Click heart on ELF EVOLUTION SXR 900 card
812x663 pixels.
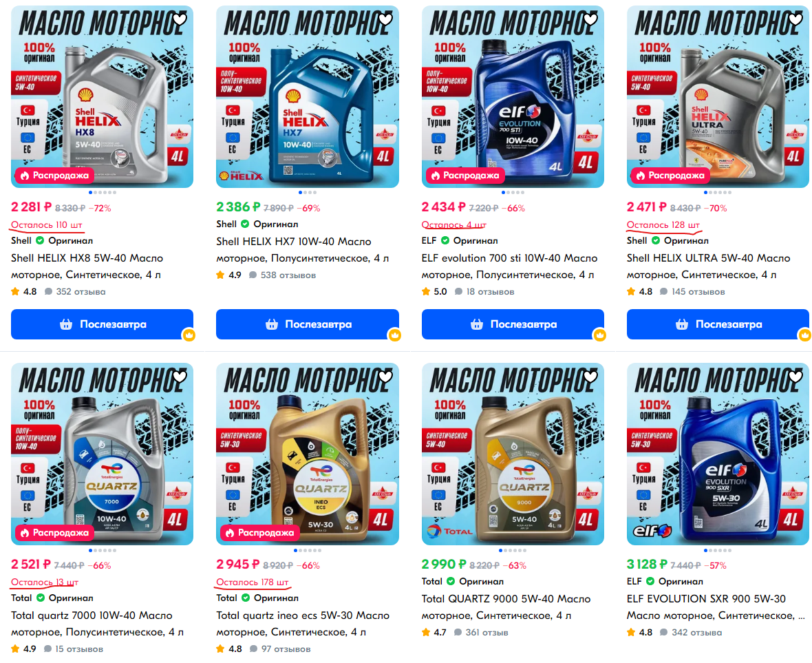(x=796, y=377)
